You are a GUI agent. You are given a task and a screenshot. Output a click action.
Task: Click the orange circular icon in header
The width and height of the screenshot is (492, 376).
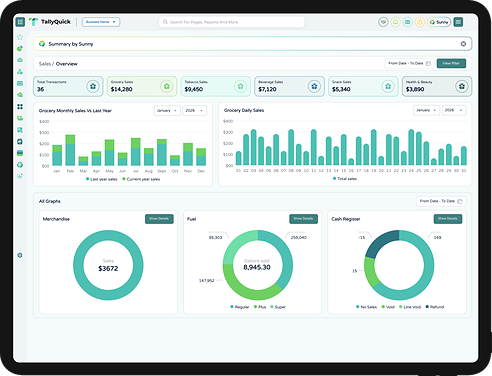point(420,22)
